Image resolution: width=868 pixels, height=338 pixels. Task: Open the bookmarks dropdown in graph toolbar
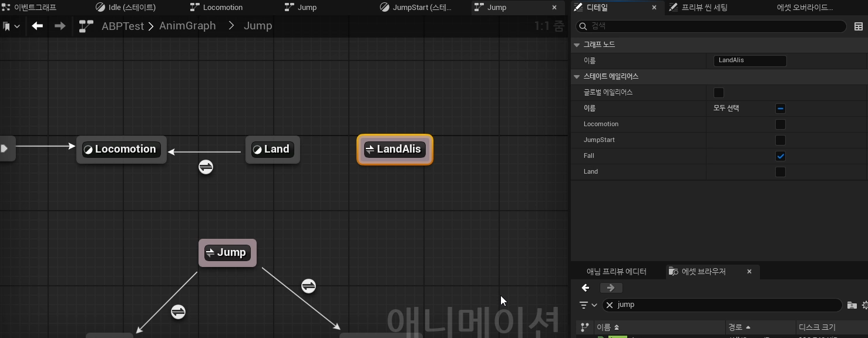pyautogui.click(x=11, y=26)
